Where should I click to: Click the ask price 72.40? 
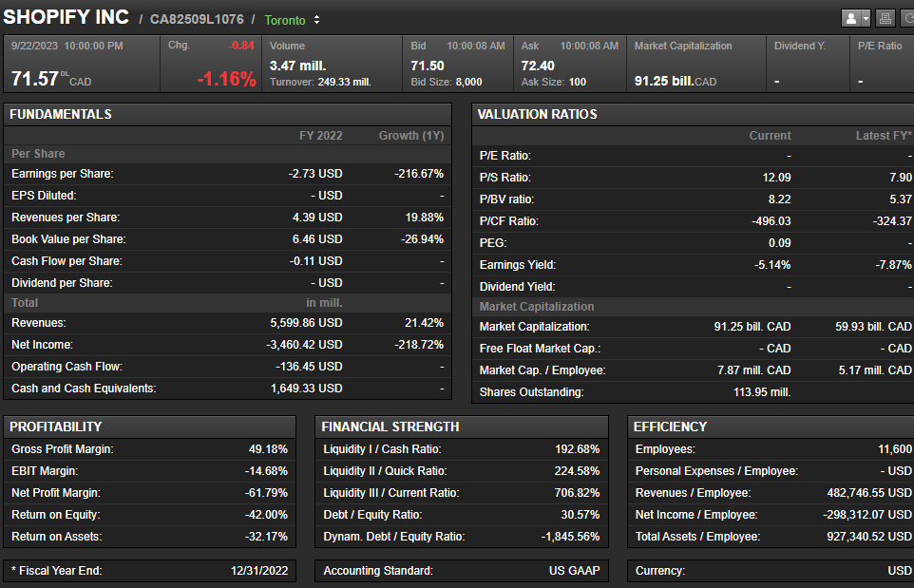pyautogui.click(x=538, y=66)
